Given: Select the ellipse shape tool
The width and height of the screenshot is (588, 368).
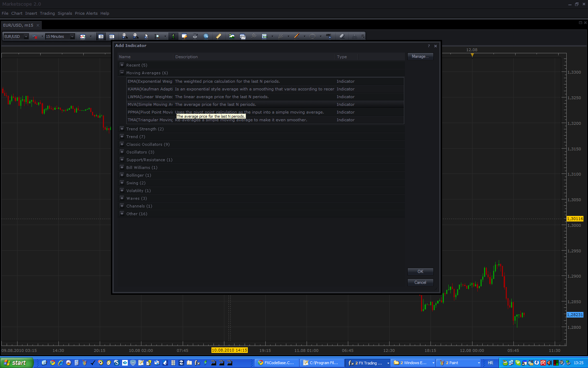Looking at the screenshot, I should coord(313,36).
